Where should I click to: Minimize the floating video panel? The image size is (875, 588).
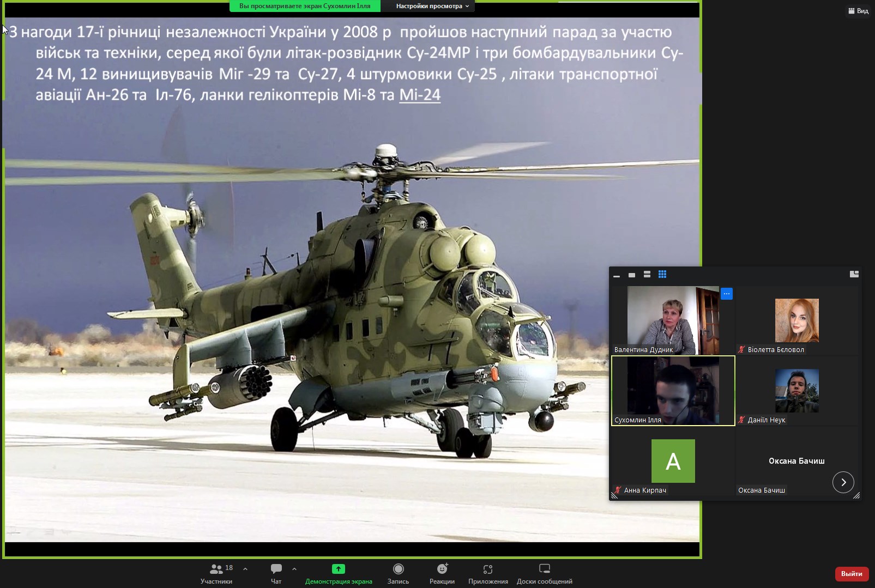click(617, 275)
